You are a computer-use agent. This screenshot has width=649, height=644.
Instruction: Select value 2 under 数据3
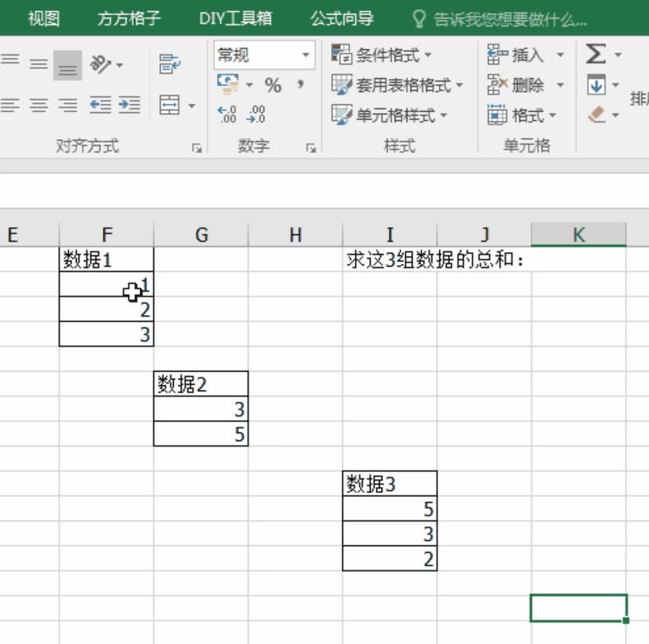[x=390, y=558]
